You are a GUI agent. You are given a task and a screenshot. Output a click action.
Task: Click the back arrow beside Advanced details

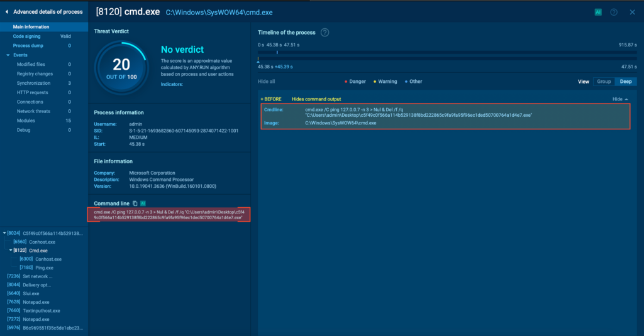[7, 12]
